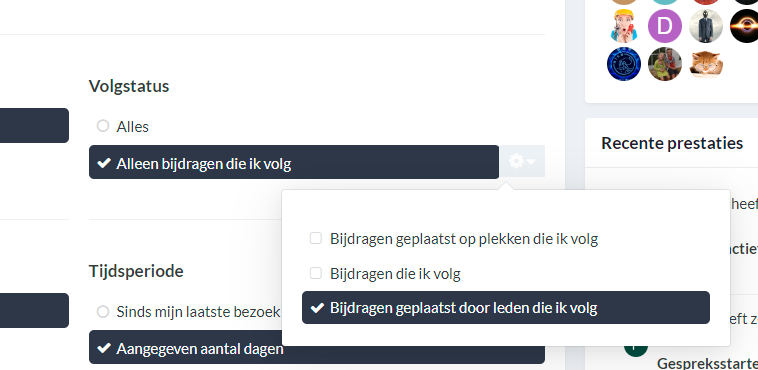Click the Aangegeven aantal dagen option
758x370 pixels.
pyautogui.click(x=317, y=348)
